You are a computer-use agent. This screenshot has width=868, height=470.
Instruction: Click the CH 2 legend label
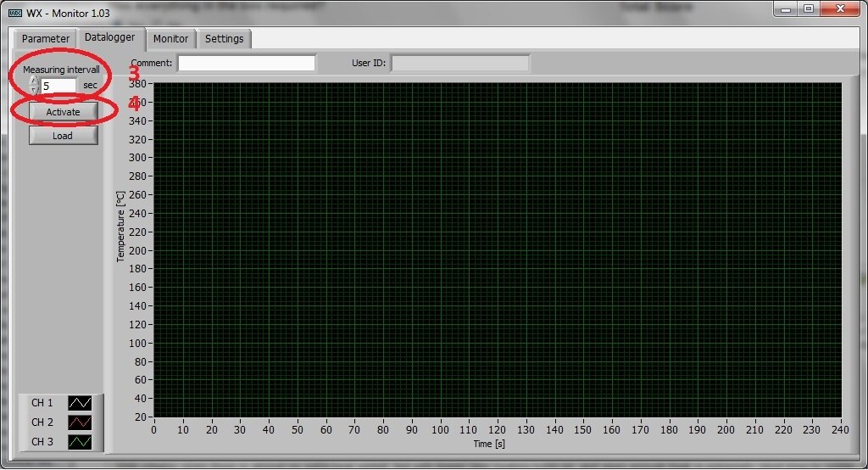42,422
